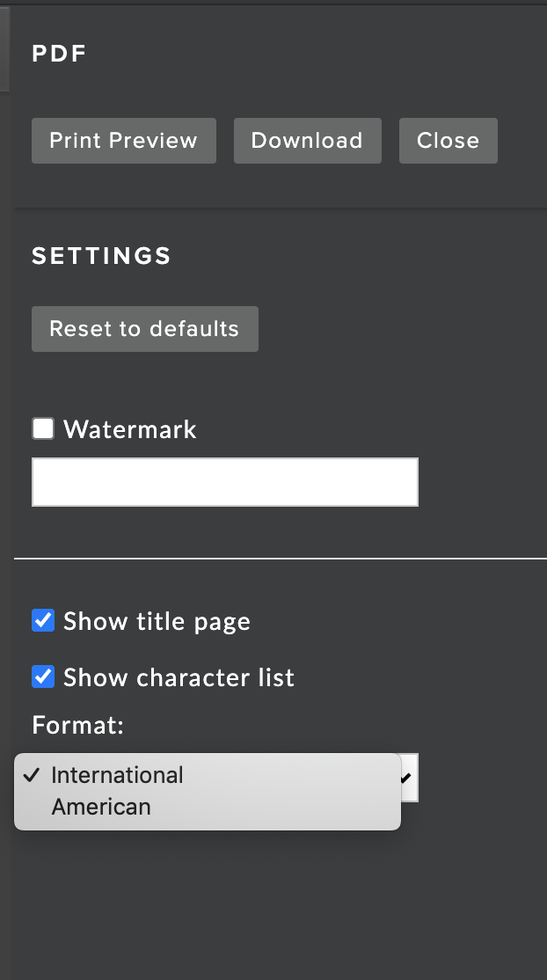
Task: Uncheck the Show character list checkbox
Action: point(43,676)
